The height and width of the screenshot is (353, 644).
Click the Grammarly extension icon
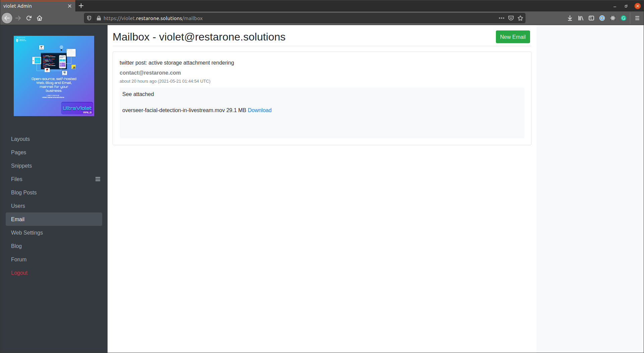pyautogui.click(x=624, y=18)
